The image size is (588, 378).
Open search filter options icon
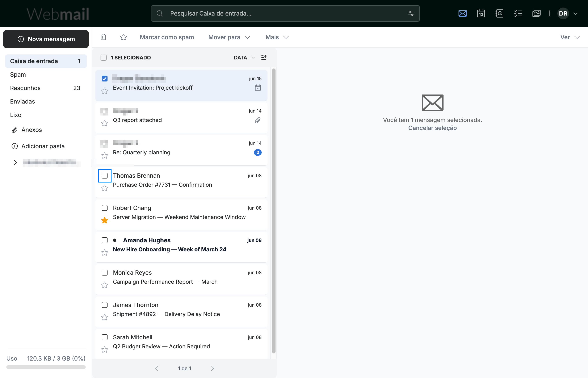click(x=411, y=13)
